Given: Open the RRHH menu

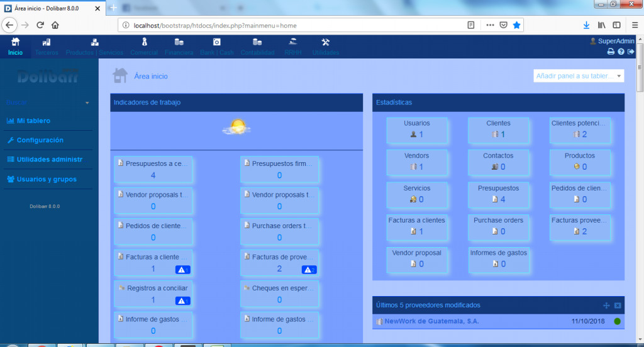Looking at the screenshot, I should coord(293,47).
